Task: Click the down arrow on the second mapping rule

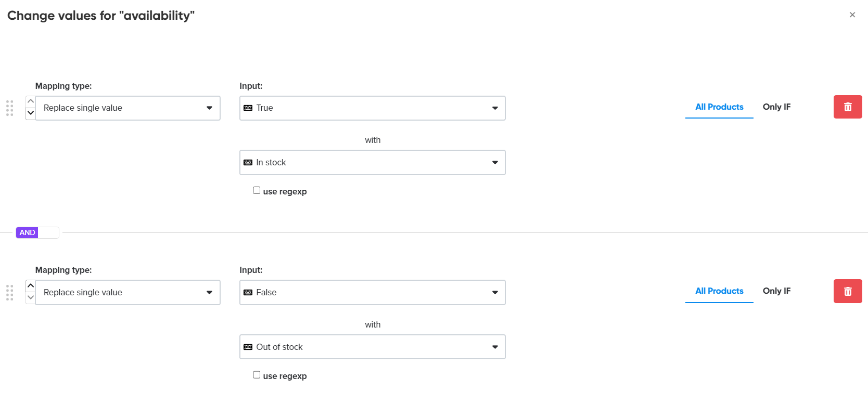Action: (30, 298)
